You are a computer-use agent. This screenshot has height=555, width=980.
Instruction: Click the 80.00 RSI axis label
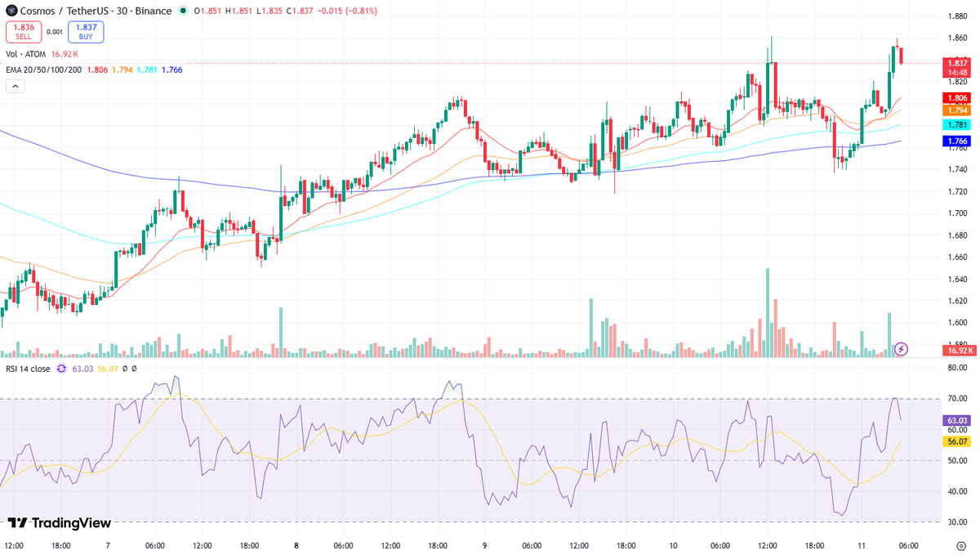957,368
